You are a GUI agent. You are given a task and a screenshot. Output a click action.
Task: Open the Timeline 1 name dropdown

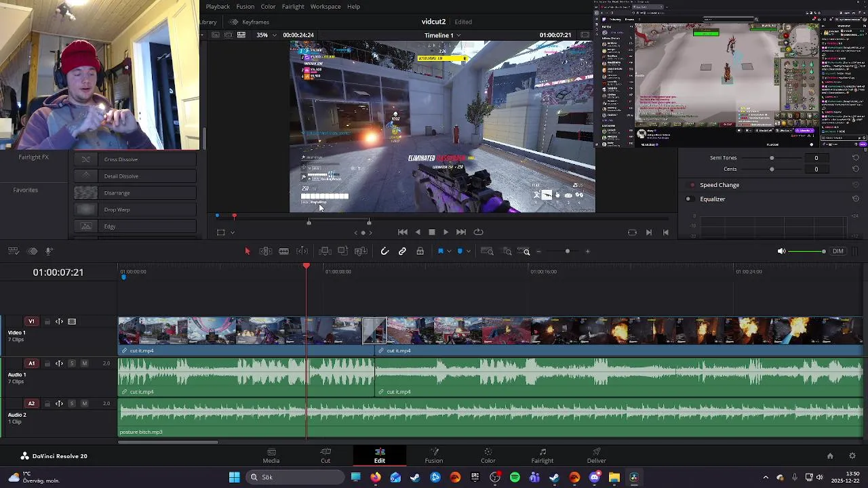[x=443, y=35]
